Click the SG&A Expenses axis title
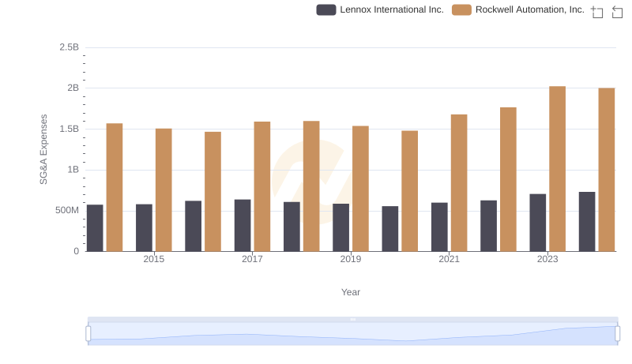The image size is (632, 364). pos(43,149)
